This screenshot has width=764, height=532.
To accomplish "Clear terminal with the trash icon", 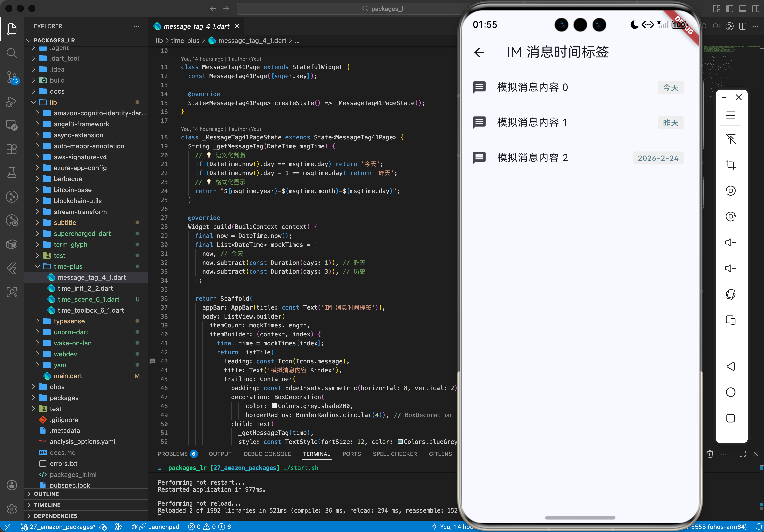I will [x=710, y=454].
